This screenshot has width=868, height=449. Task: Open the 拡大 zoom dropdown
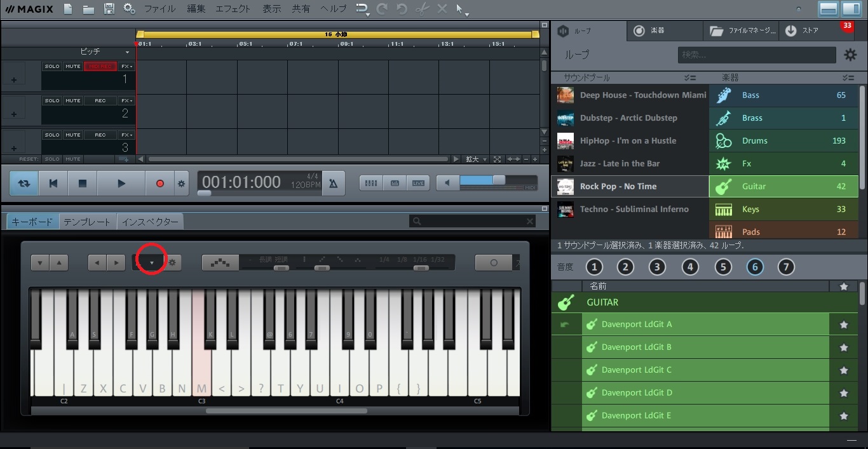tap(476, 159)
